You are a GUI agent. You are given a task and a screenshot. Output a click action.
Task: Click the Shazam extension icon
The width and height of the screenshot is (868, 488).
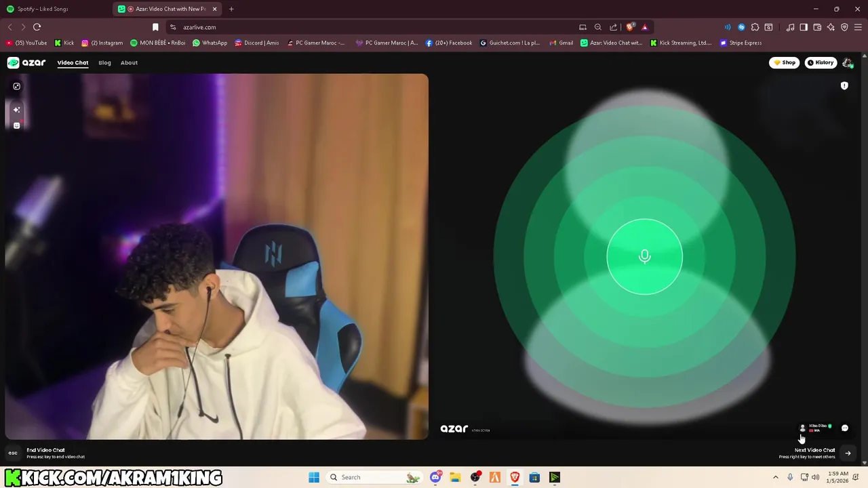[741, 27]
